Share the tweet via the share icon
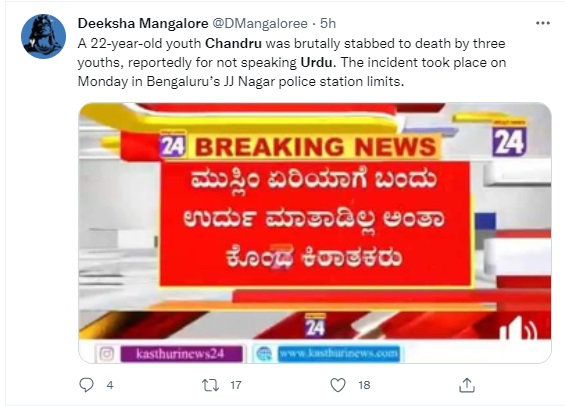The image size is (565, 406). (x=467, y=385)
